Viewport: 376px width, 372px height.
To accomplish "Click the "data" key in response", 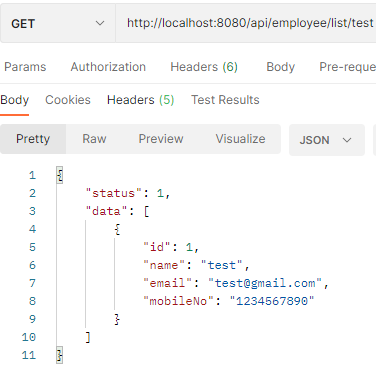I will click(107, 211).
